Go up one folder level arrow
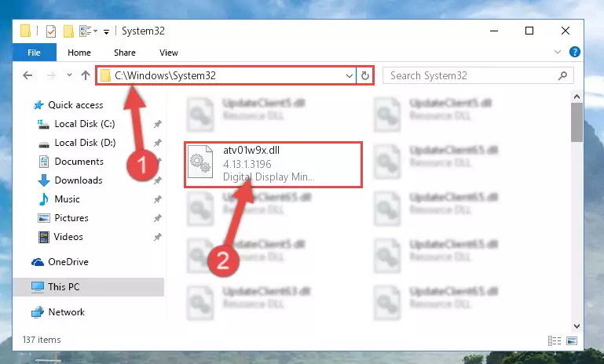Screen dimensions: 604x364 [86, 75]
